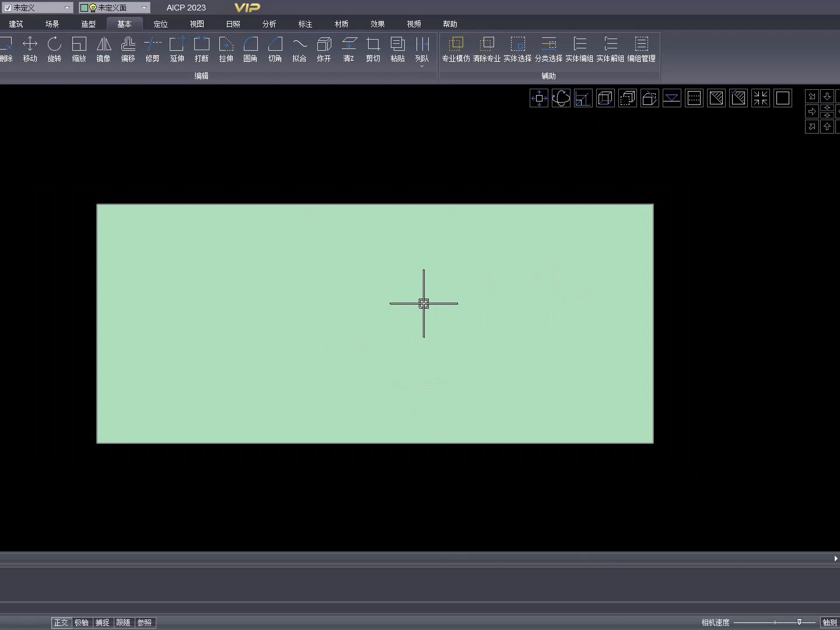Click the 实体编组 tool
The height and width of the screenshot is (630, 840).
pyautogui.click(x=579, y=50)
